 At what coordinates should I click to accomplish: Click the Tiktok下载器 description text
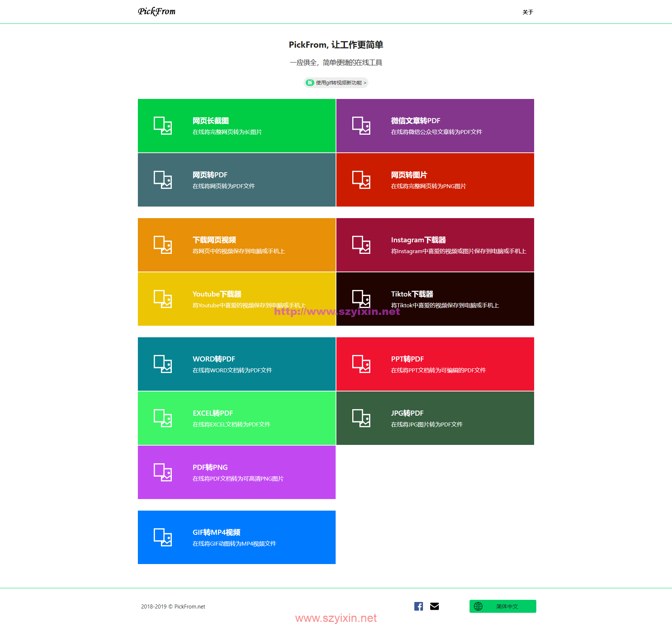(x=445, y=305)
